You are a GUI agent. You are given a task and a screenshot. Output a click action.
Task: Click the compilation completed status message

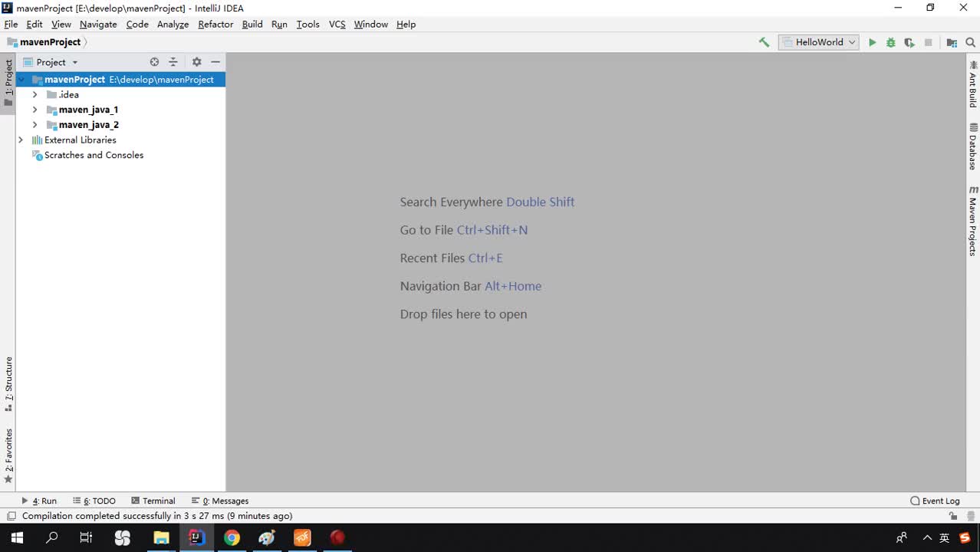coord(157,516)
